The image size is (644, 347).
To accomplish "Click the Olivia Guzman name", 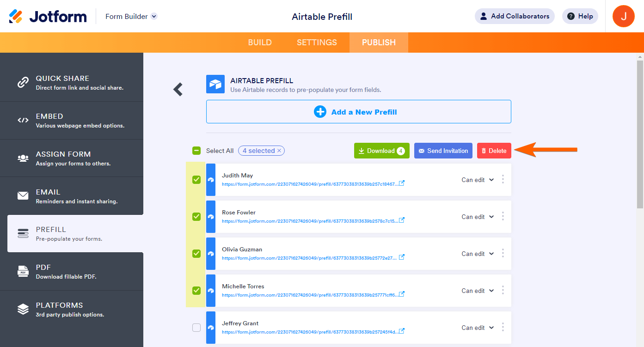I will [x=242, y=250].
